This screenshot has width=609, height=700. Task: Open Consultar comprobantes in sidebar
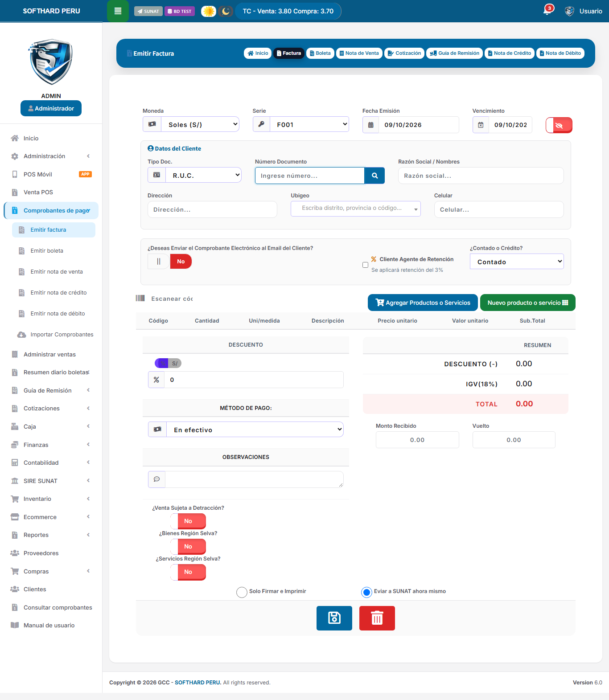51,607
